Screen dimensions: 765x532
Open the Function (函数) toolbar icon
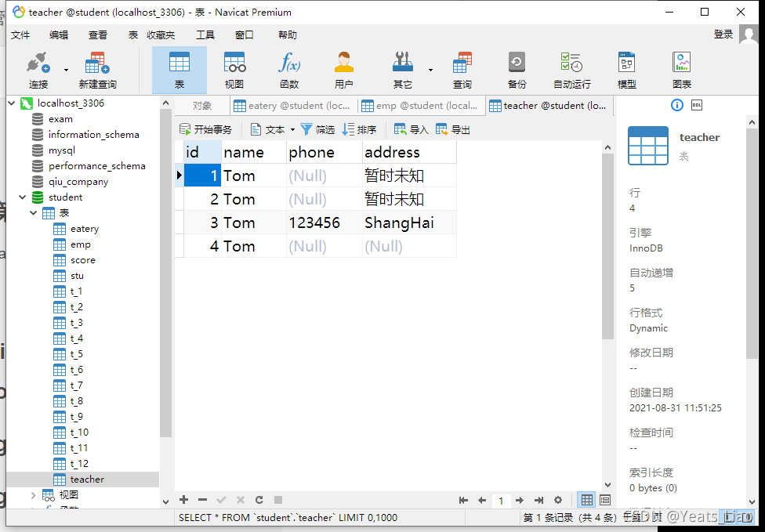288,71
